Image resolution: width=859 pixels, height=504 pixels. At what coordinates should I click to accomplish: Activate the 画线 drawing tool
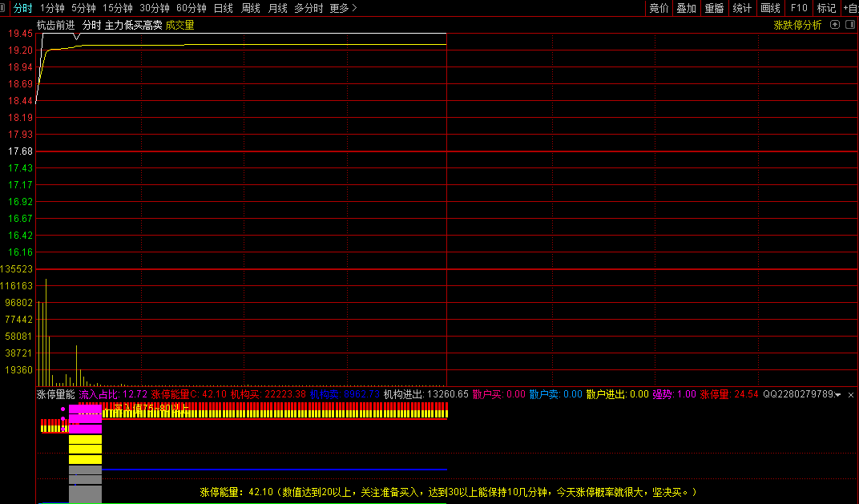pyautogui.click(x=770, y=8)
